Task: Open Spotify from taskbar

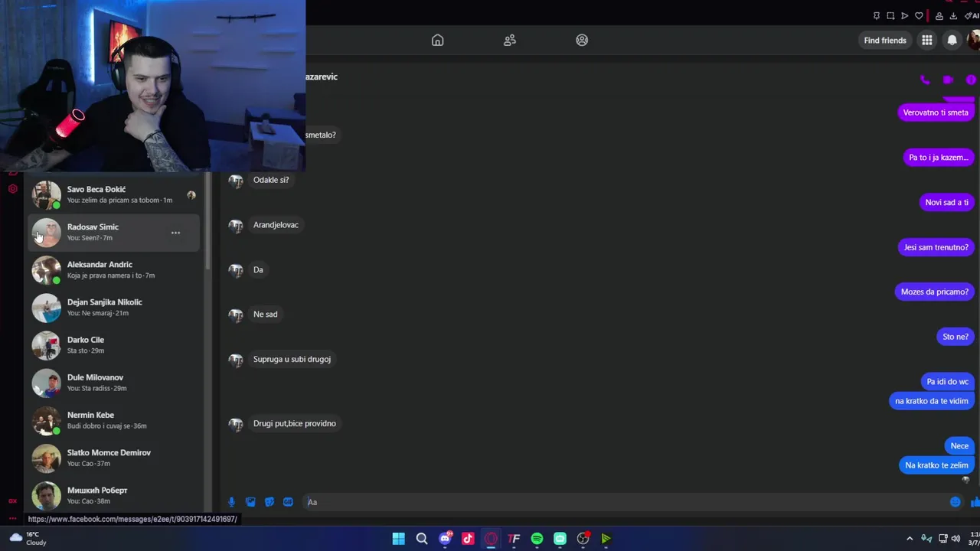Action: point(537,539)
